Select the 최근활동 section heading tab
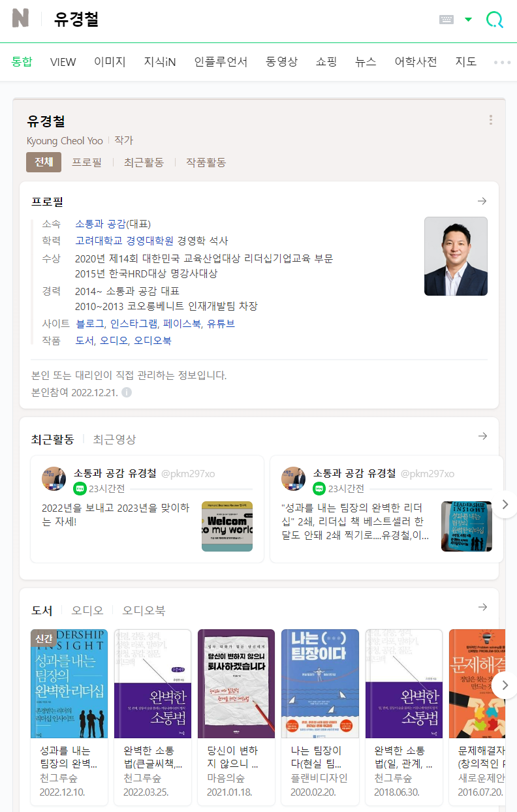 click(x=53, y=439)
